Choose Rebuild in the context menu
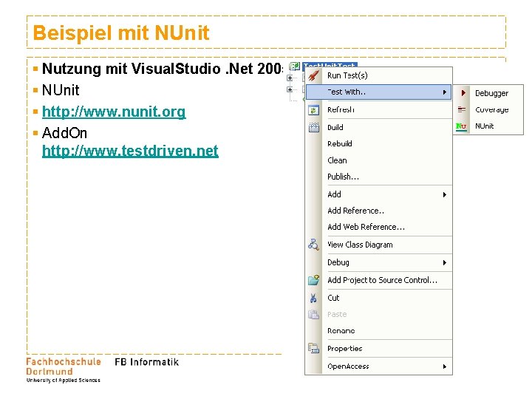This screenshot has width=532, height=399. coord(378,144)
